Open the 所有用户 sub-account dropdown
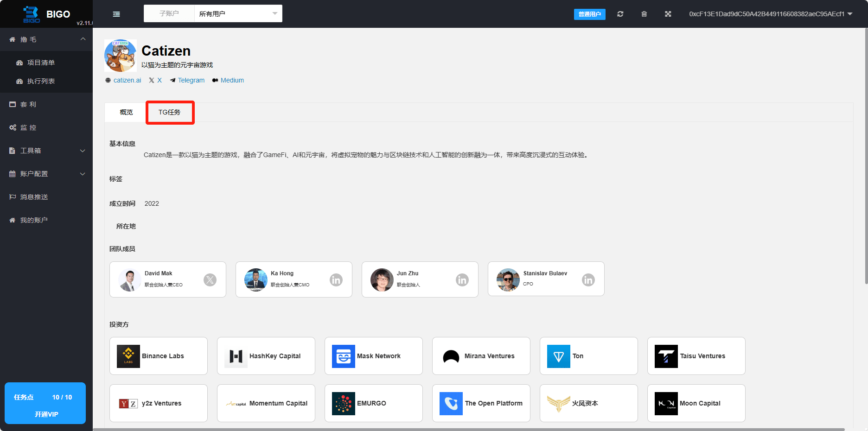868x431 pixels. click(x=238, y=14)
